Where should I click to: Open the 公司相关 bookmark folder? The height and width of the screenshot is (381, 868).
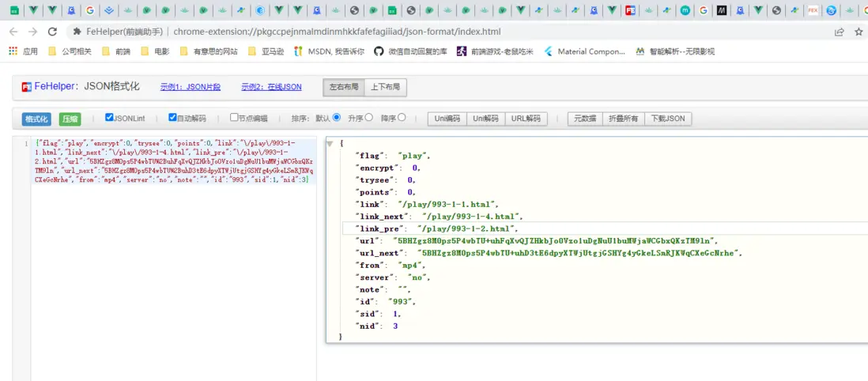70,51
